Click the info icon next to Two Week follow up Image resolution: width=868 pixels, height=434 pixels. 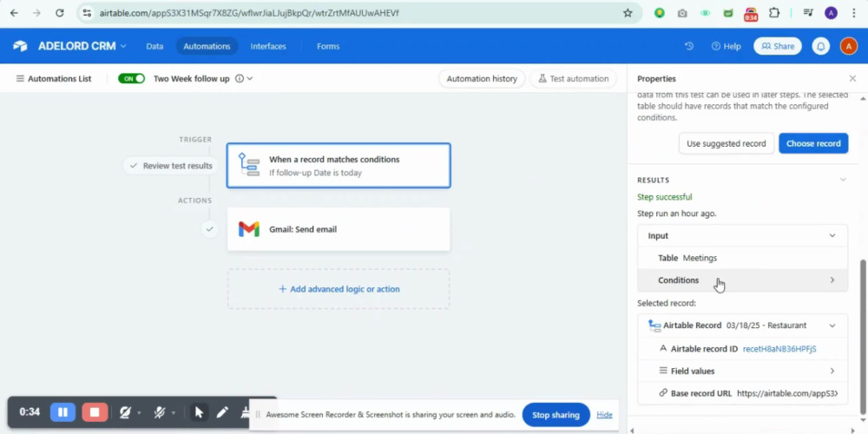tap(240, 79)
